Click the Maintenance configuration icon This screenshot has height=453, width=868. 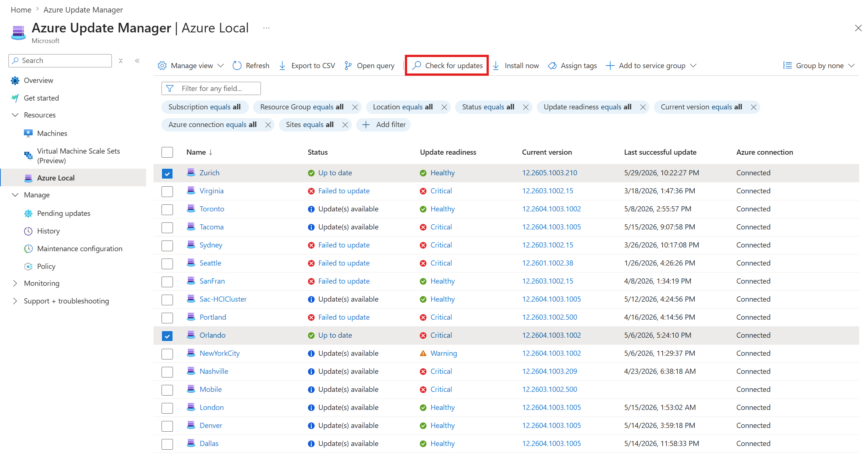click(28, 249)
